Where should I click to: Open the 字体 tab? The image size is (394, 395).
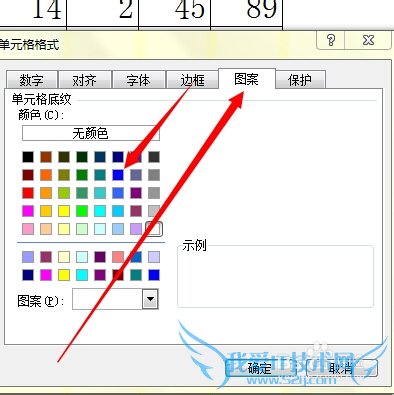[139, 80]
